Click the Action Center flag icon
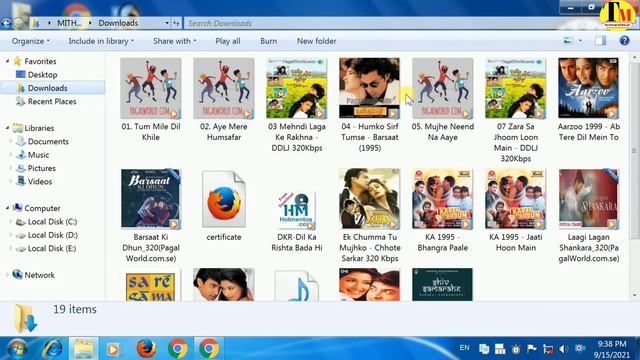This screenshot has height=360, width=640. 531,349
